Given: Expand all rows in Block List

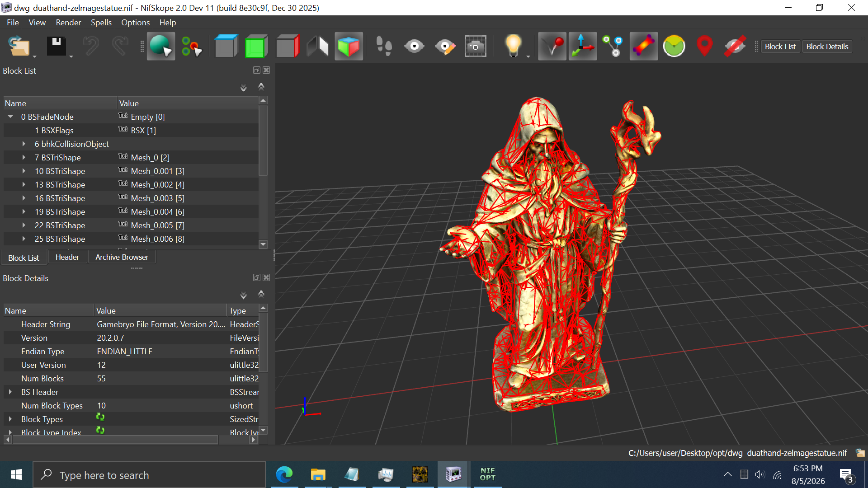Looking at the screenshot, I should 243,88.
